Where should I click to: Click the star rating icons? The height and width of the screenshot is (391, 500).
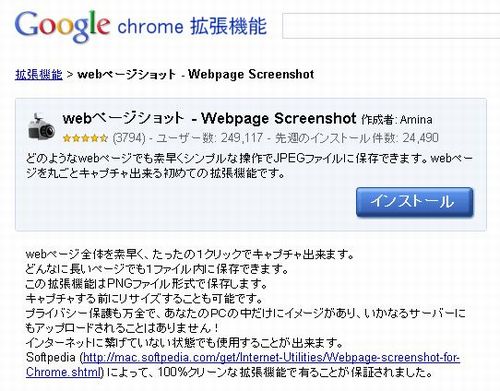click(85, 138)
